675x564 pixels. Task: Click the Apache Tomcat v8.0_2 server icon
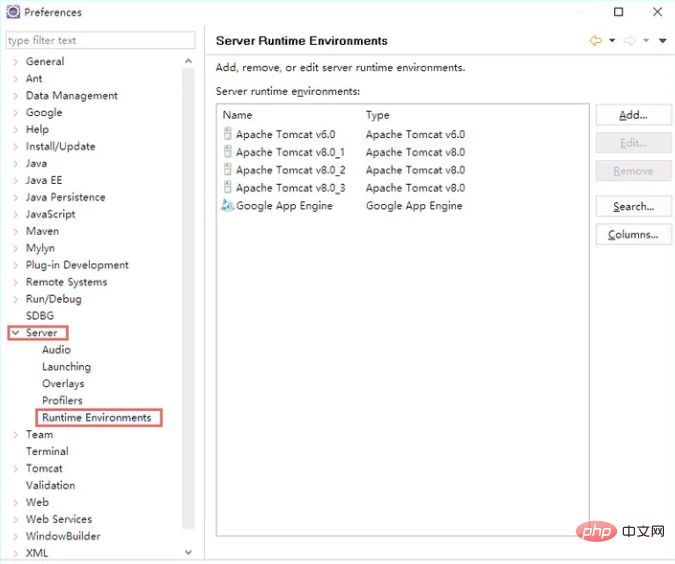click(x=228, y=170)
